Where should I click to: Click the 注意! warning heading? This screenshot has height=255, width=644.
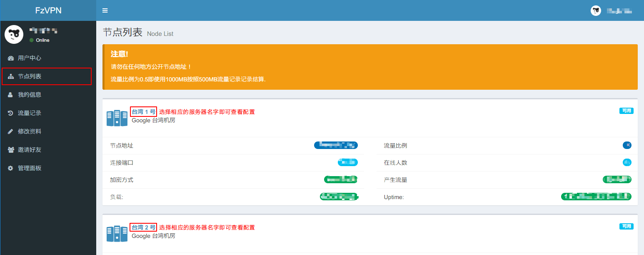pyautogui.click(x=119, y=54)
